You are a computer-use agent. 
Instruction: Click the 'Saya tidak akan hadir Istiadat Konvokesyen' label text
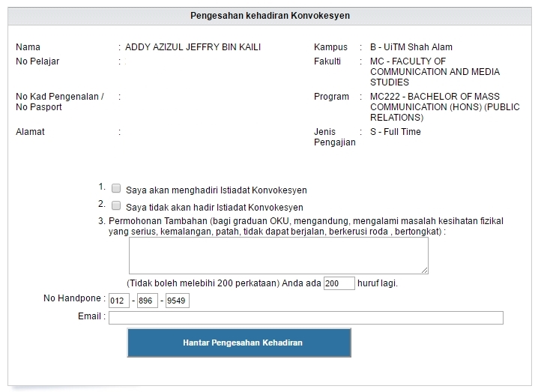pos(214,208)
